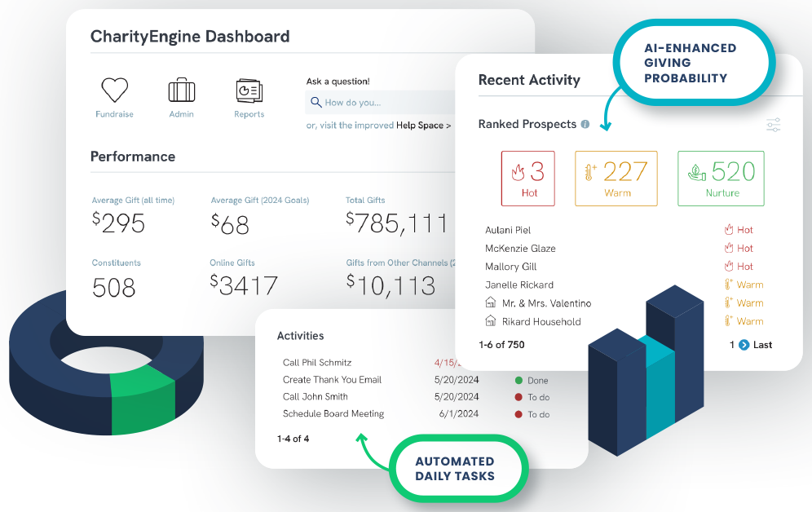Open the Reports icon
Viewport: 812px width, 512px height.
[x=248, y=90]
